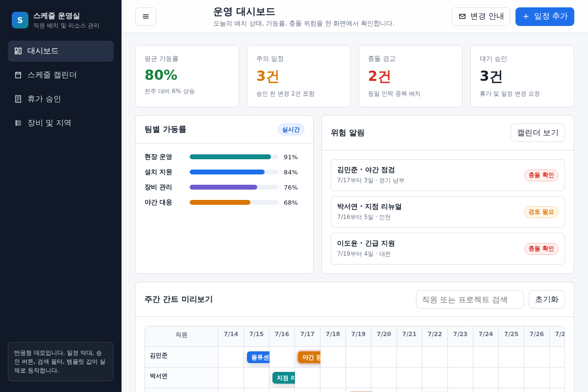Click the 충돌 경고 2건 card
This screenshot has height=392, width=588.
pos(411,76)
